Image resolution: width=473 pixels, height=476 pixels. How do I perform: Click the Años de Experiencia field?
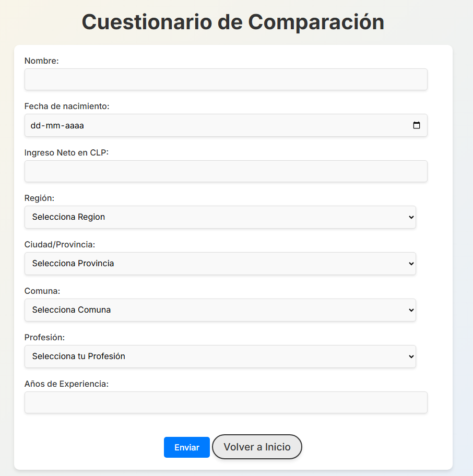[x=226, y=402]
